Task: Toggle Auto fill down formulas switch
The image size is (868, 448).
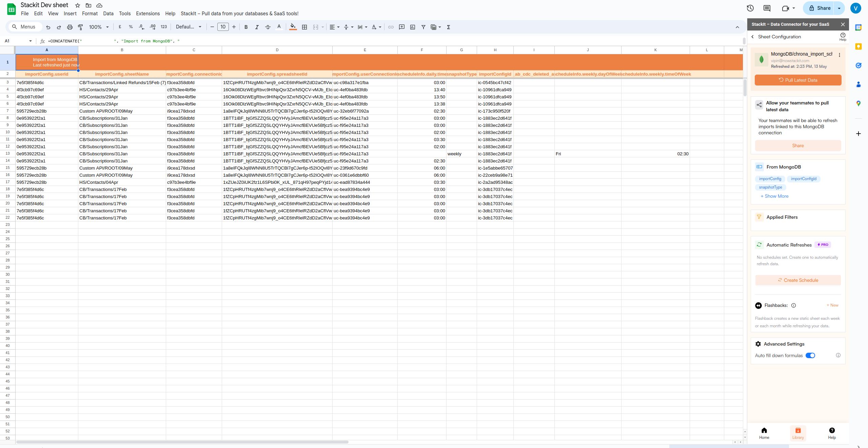Action: [x=810, y=355]
